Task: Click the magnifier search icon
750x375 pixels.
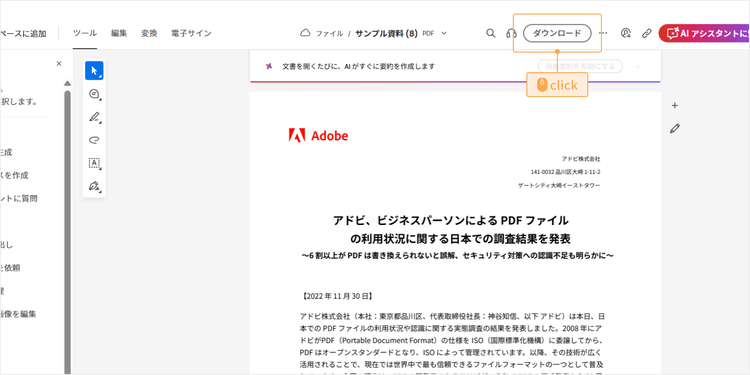Action: (x=490, y=33)
